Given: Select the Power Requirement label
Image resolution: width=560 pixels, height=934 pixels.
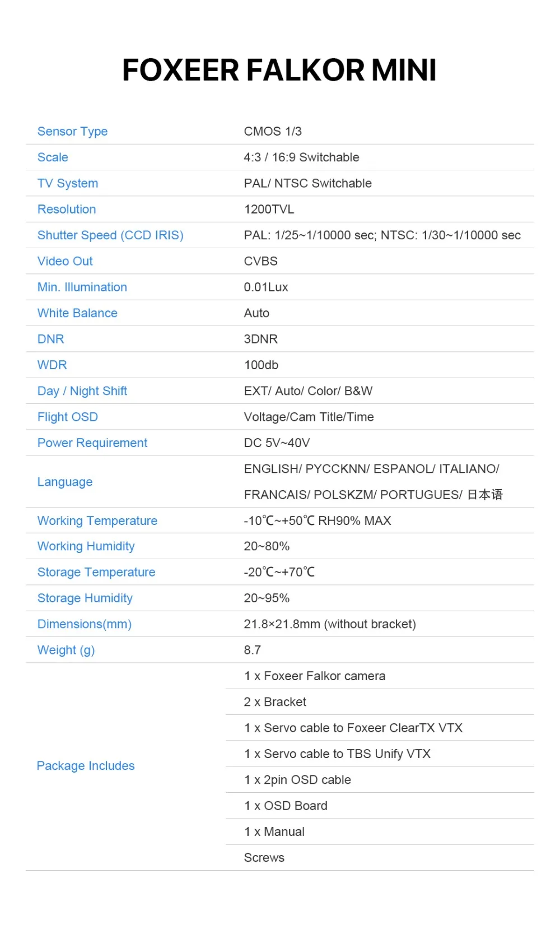Looking at the screenshot, I should pyautogui.click(x=92, y=443).
